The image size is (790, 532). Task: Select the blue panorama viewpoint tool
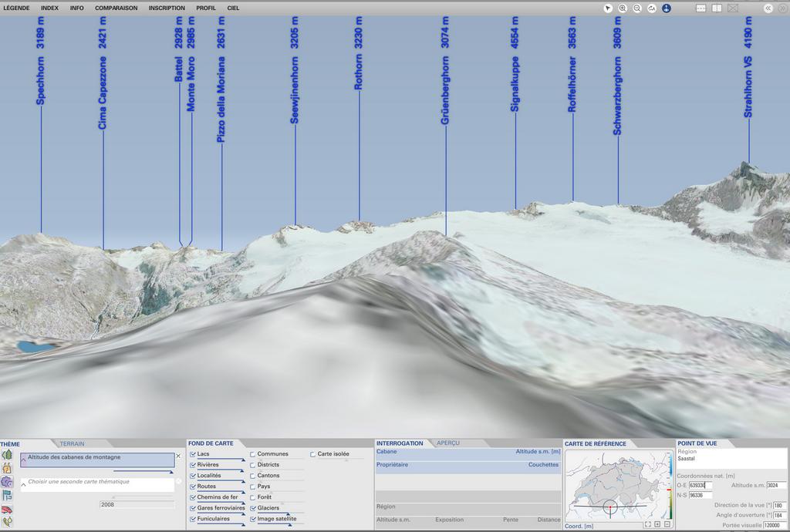click(x=667, y=8)
